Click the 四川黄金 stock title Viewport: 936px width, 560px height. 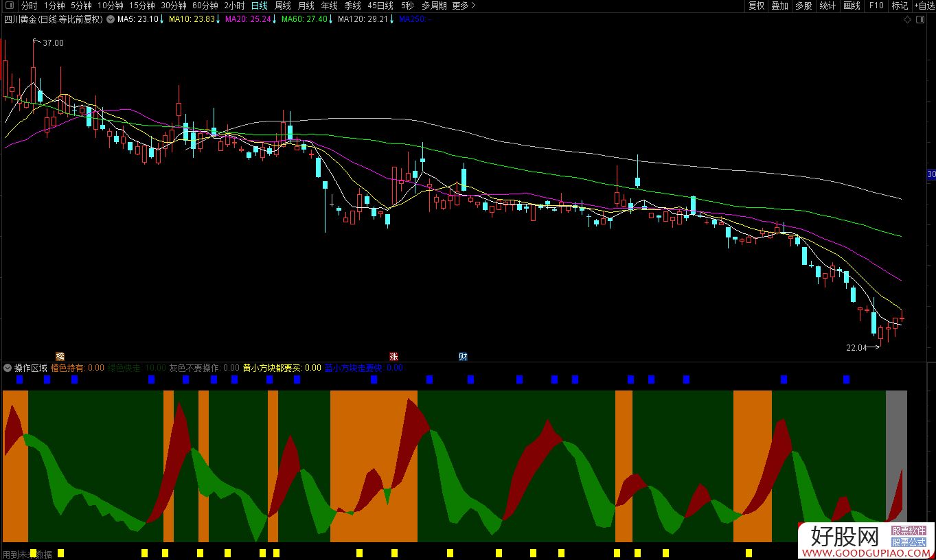tap(54, 19)
